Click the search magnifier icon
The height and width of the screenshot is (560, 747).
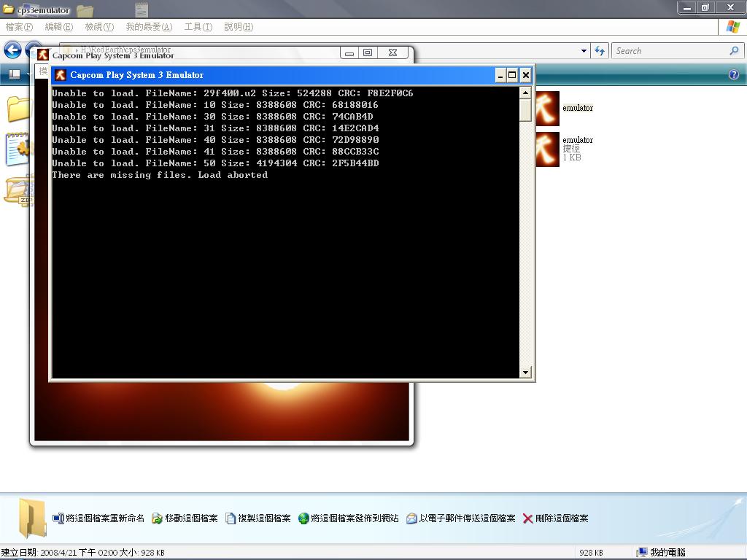click(x=734, y=50)
